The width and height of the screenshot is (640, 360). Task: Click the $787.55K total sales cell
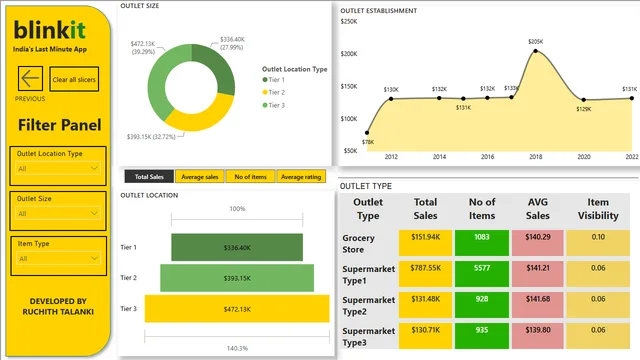coord(425,274)
